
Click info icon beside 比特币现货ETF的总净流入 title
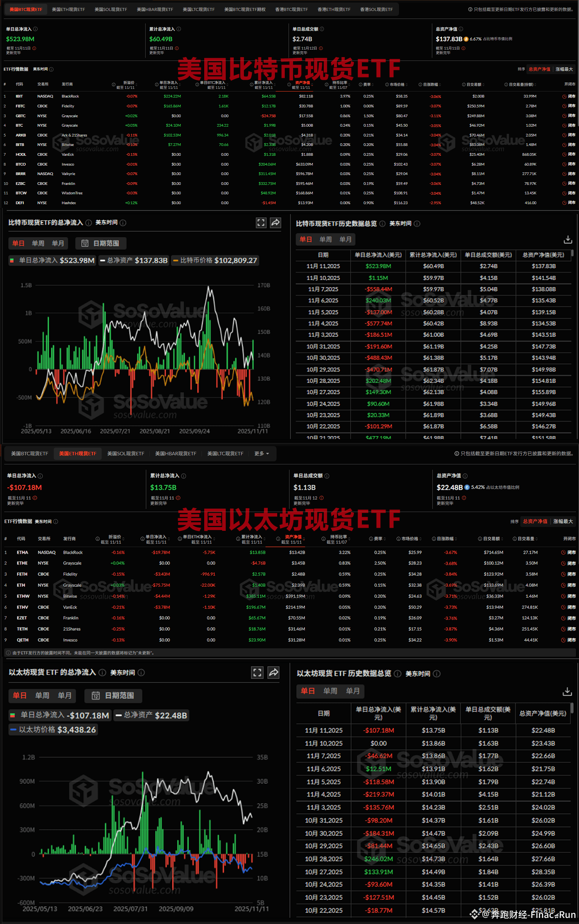point(88,223)
